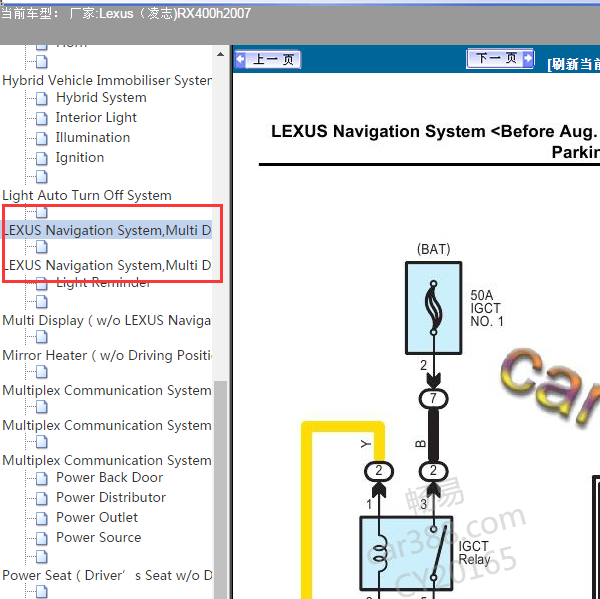Open the Power Source entry
The width and height of the screenshot is (600, 599).
[x=99, y=537]
